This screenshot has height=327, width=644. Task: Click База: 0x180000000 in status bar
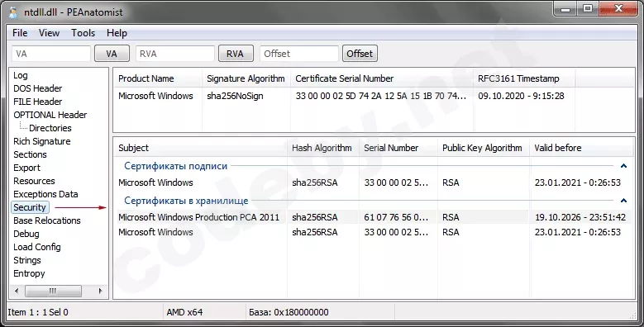point(289,312)
